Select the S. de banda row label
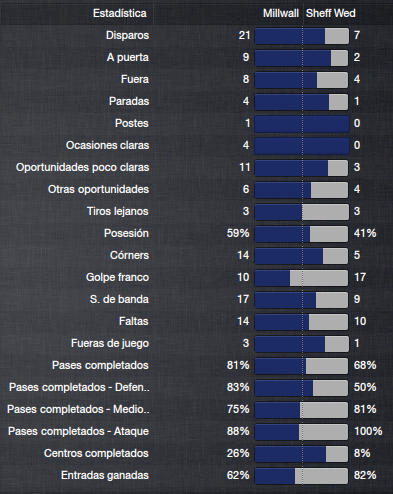The width and height of the screenshot is (393, 494). (119, 299)
